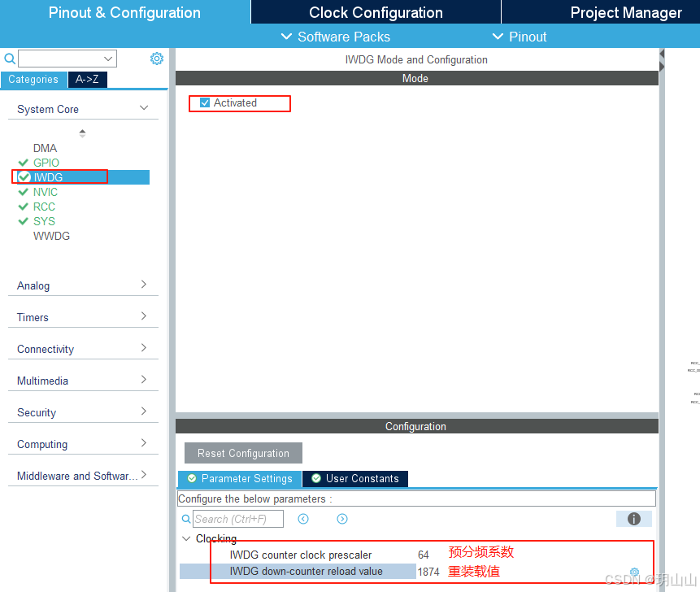Click the search magnifier icon in the categories panel
Screen dimensions: 700x592
point(10,59)
